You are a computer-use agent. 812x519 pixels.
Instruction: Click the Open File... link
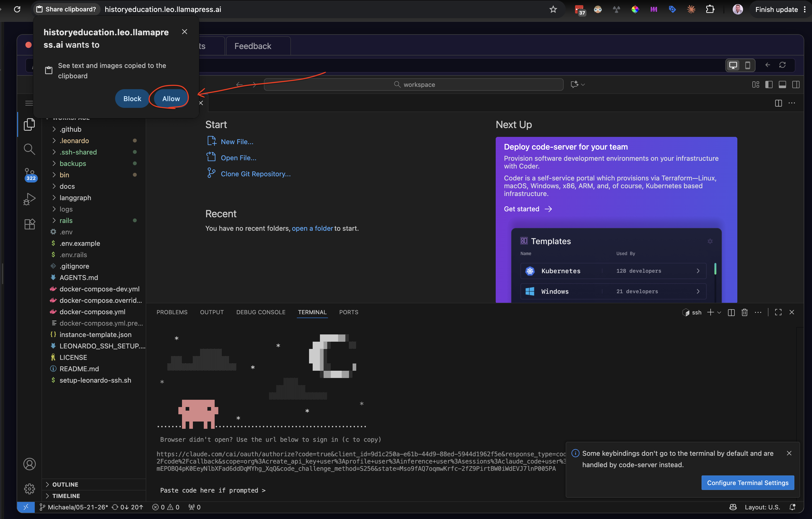point(239,157)
